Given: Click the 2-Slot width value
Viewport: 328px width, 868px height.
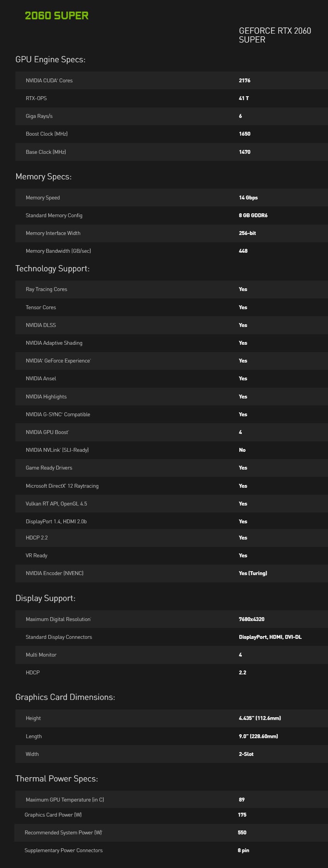Looking at the screenshot, I should click(246, 754).
